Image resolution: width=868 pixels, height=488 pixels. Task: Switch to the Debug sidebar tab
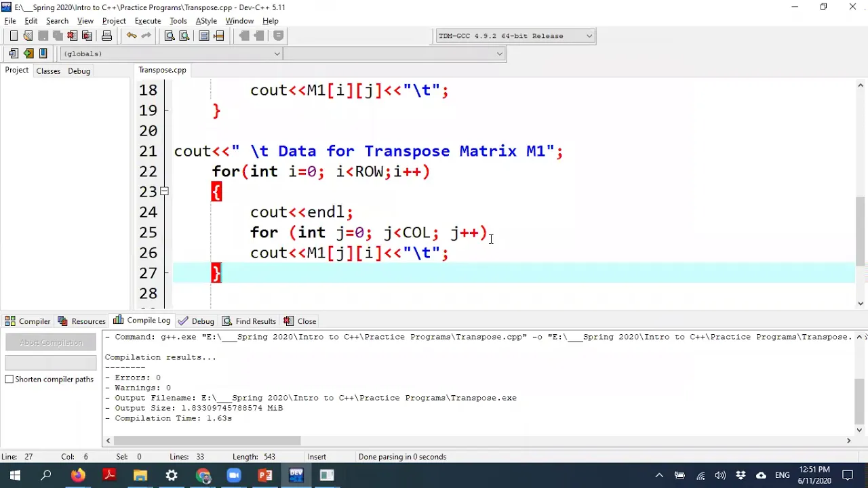pyautogui.click(x=79, y=71)
